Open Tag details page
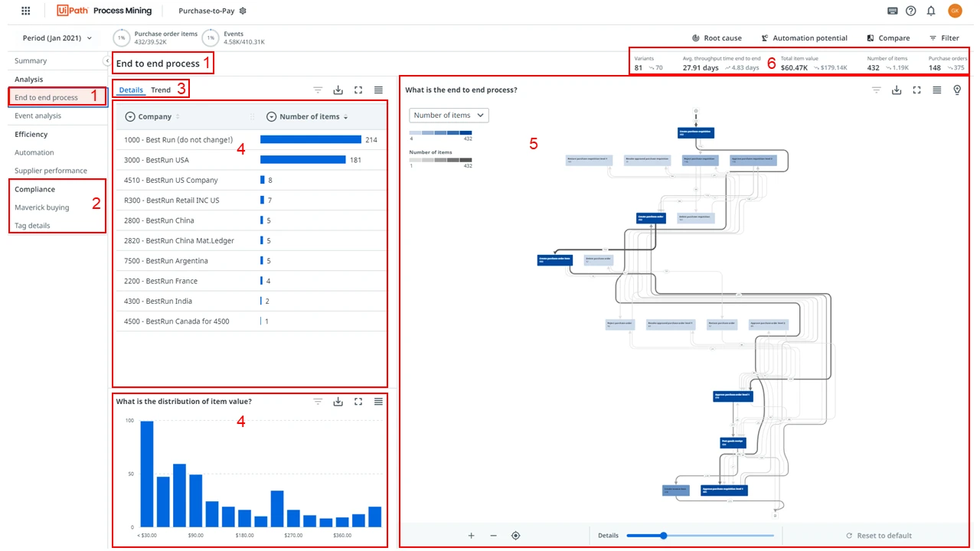The width and height of the screenshot is (980, 551). pyautogui.click(x=32, y=226)
